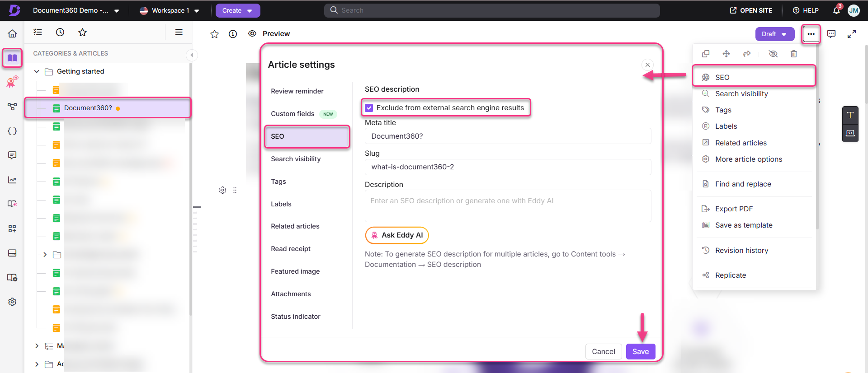Open the Create dropdown
The width and height of the screenshot is (868, 373).
(238, 10)
